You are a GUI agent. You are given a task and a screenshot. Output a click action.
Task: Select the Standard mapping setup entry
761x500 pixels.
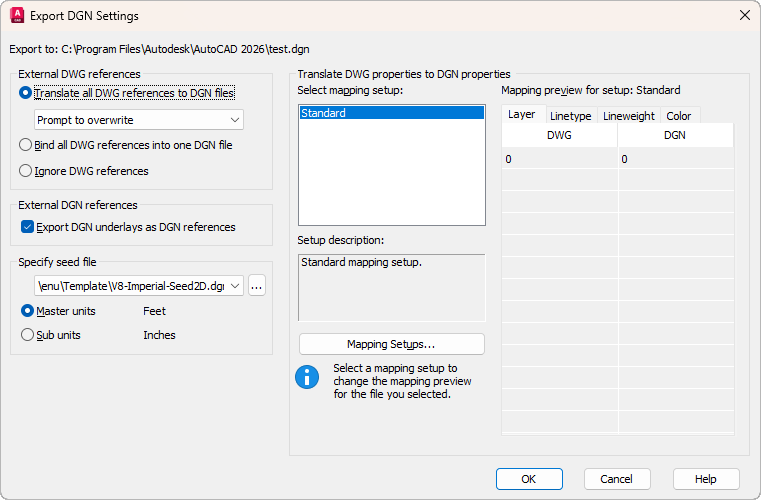[391, 113]
